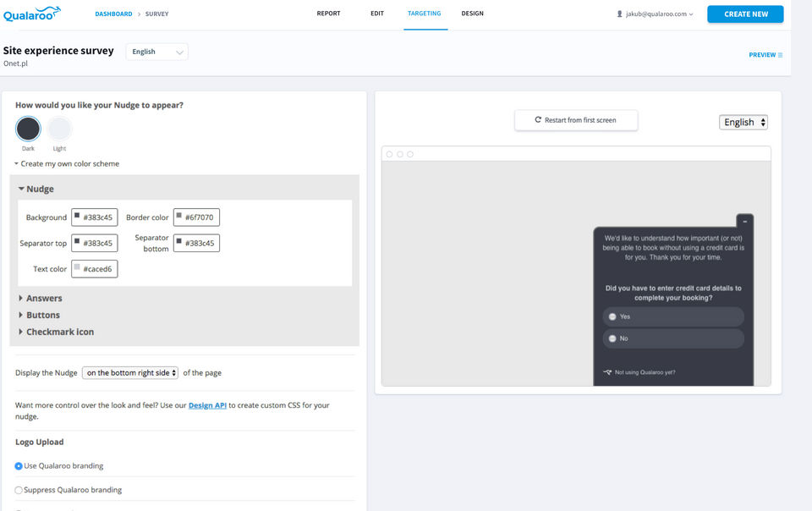The image size is (812, 511).
Task: Click the Background hex field #383c45
Action: click(x=94, y=217)
